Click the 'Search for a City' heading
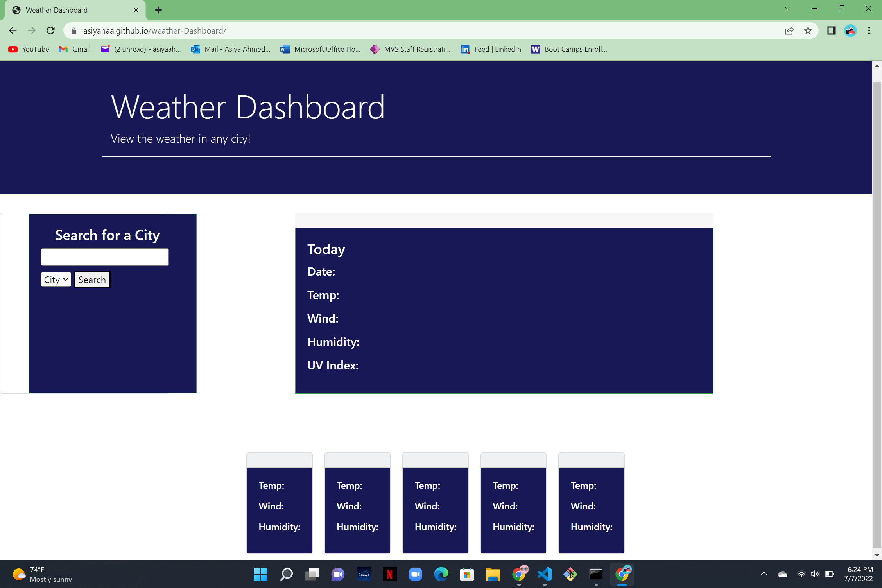This screenshot has width=882, height=588. 108,235
